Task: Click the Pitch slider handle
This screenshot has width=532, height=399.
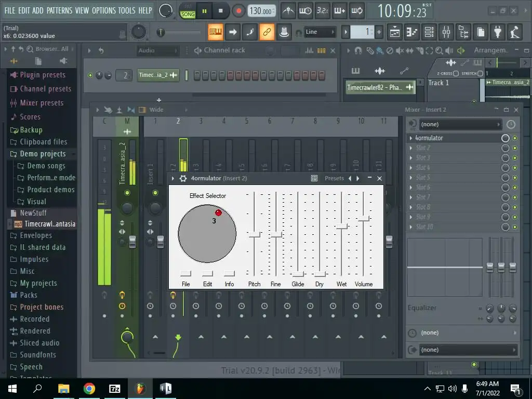Action: pyautogui.click(x=254, y=234)
